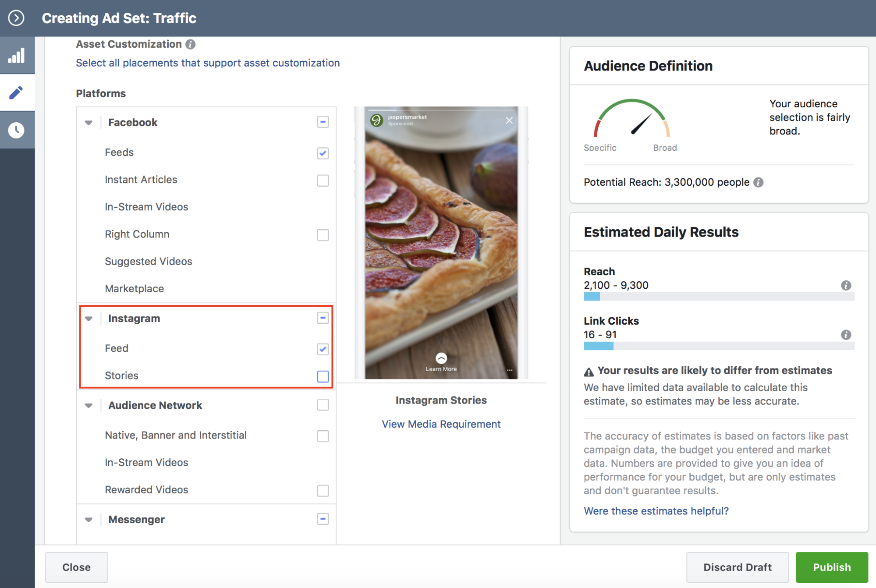
Task: Click the info icon for Link Clicks estimate
Action: (846, 335)
